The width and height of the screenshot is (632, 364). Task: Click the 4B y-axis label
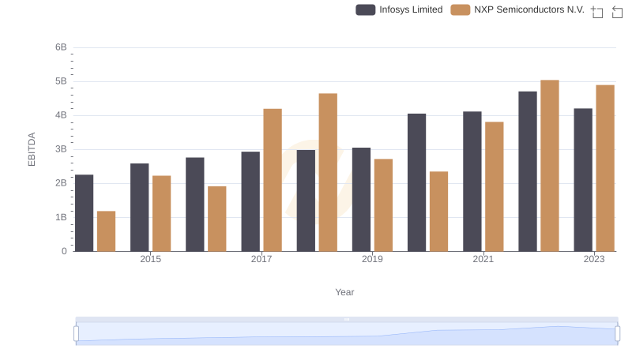(x=61, y=115)
